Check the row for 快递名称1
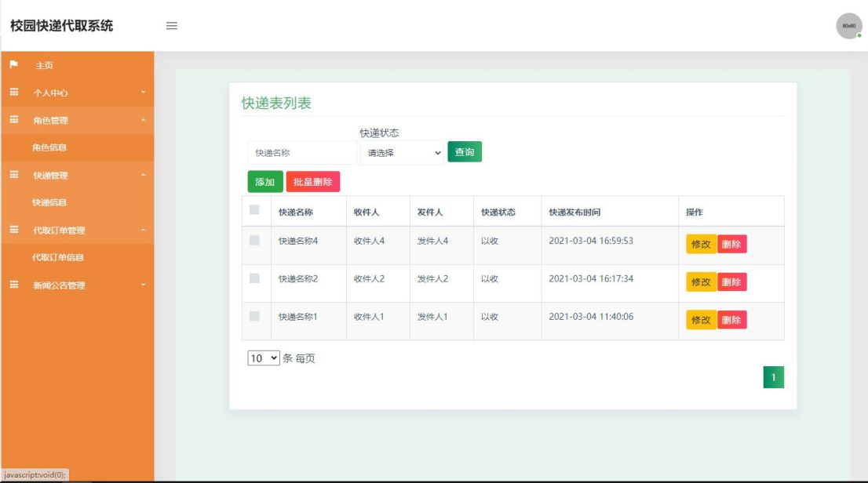The height and width of the screenshot is (483, 868). pyautogui.click(x=254, y=316)
